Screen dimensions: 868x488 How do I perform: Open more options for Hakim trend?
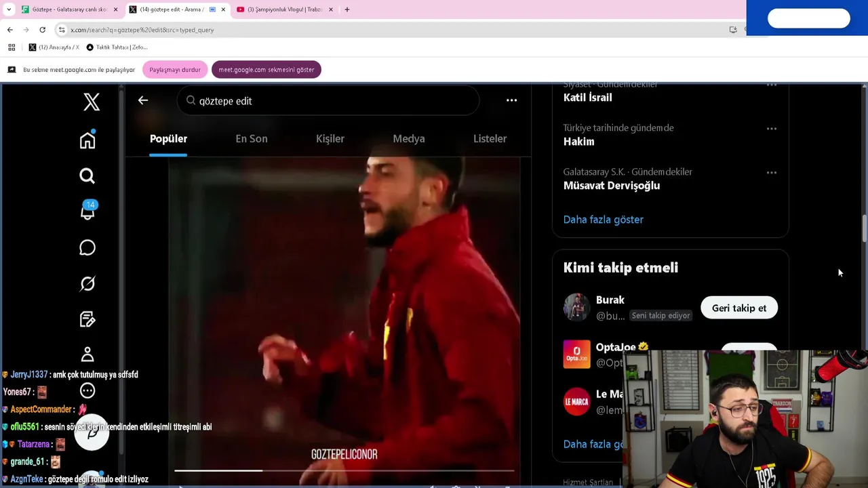tap(771, 128)
